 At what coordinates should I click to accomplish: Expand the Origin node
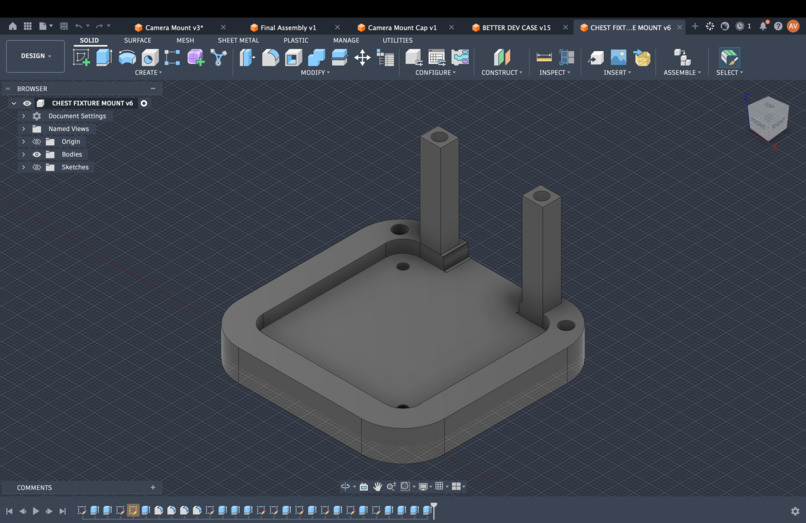[x=23, y=141]
